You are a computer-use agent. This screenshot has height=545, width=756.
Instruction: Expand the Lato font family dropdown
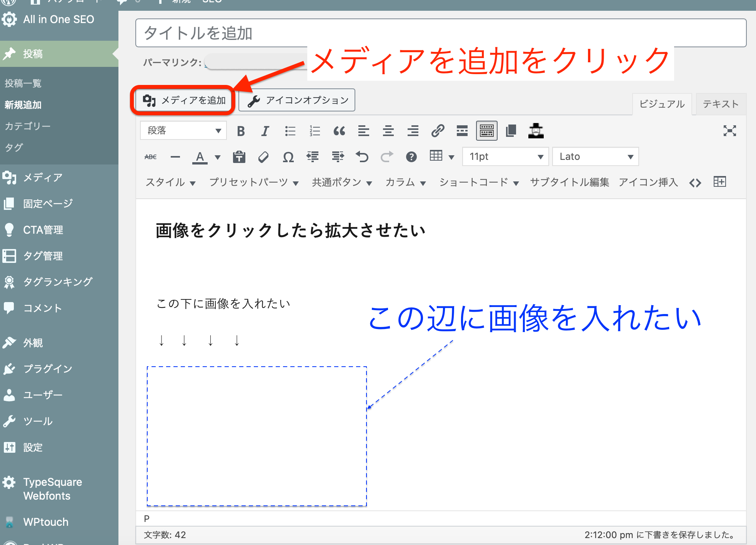[595, 157]
